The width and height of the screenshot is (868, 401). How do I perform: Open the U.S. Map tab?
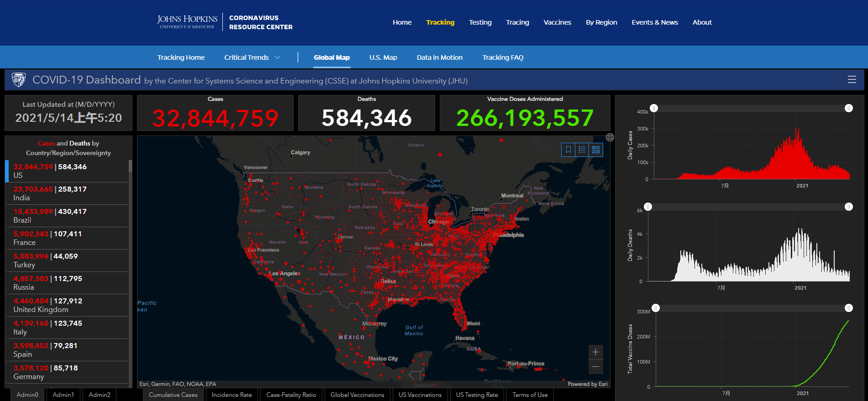point(383,57)
